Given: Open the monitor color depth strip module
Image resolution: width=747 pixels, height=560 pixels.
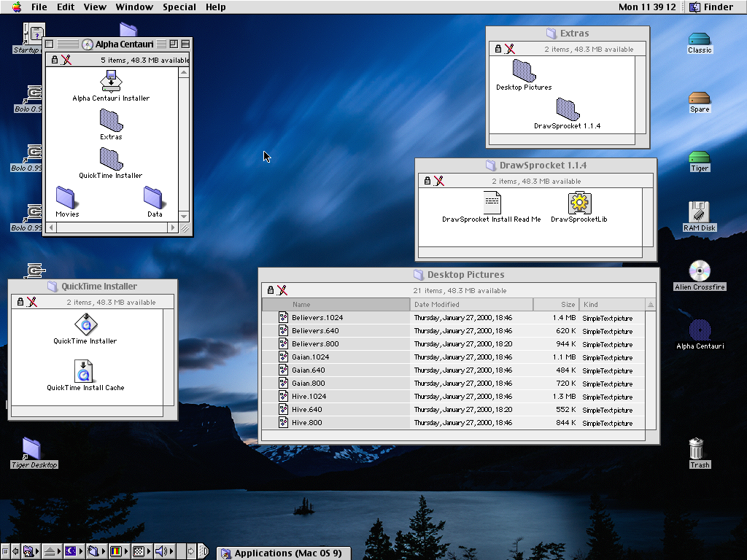Looking at the screenshot, I should click(115, 551).
